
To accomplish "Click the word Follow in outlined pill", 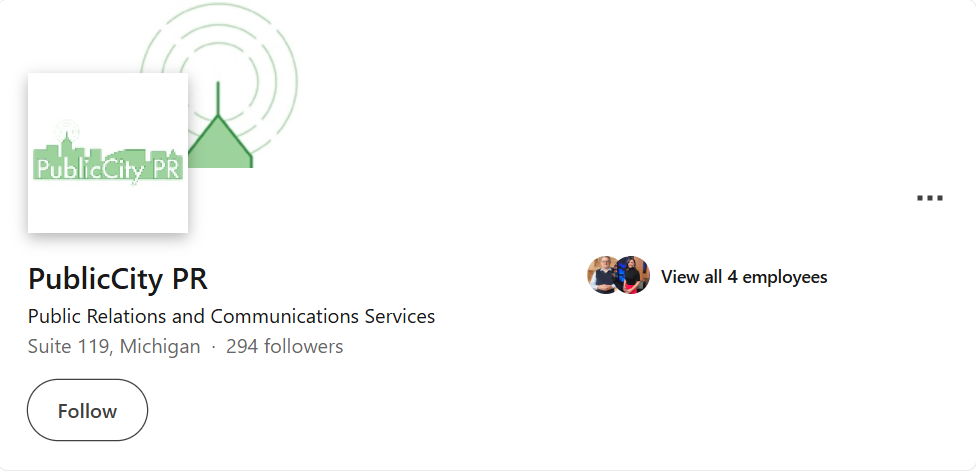I will (x=87, y=411).
